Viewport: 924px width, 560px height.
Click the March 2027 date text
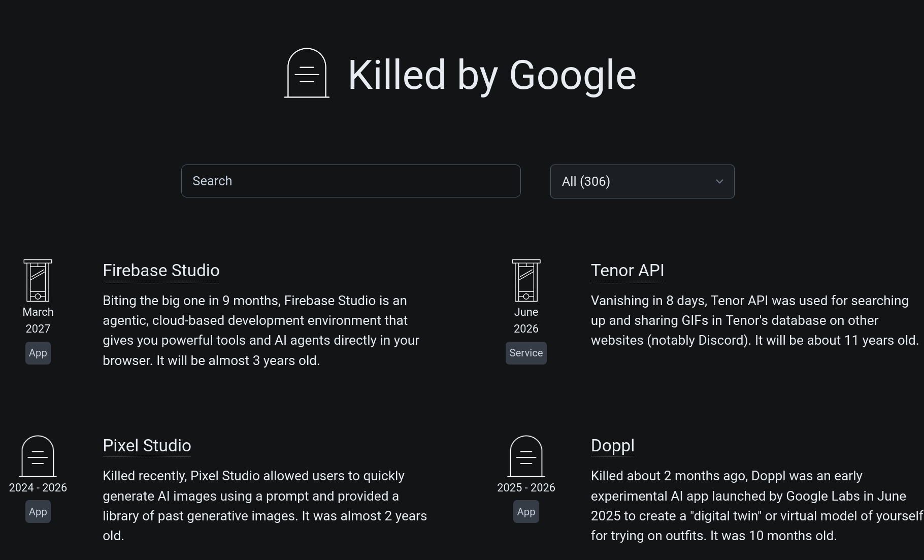click(38, 320)
